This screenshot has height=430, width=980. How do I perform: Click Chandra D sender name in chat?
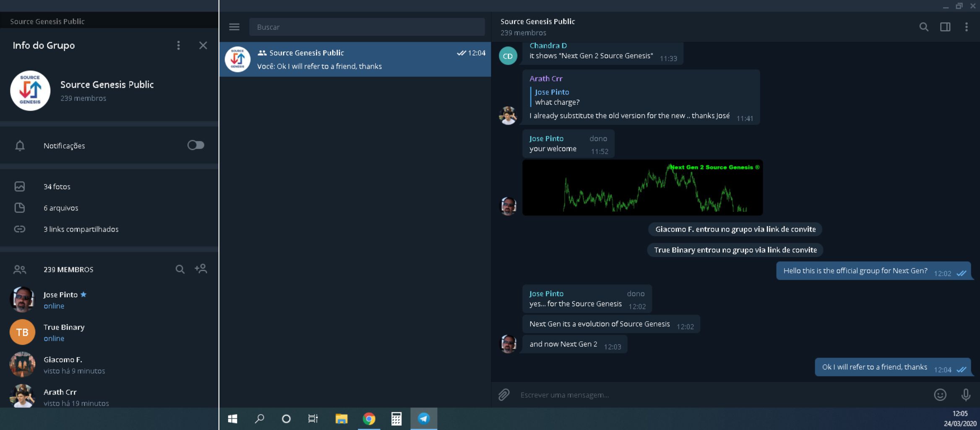click(548, 45)
